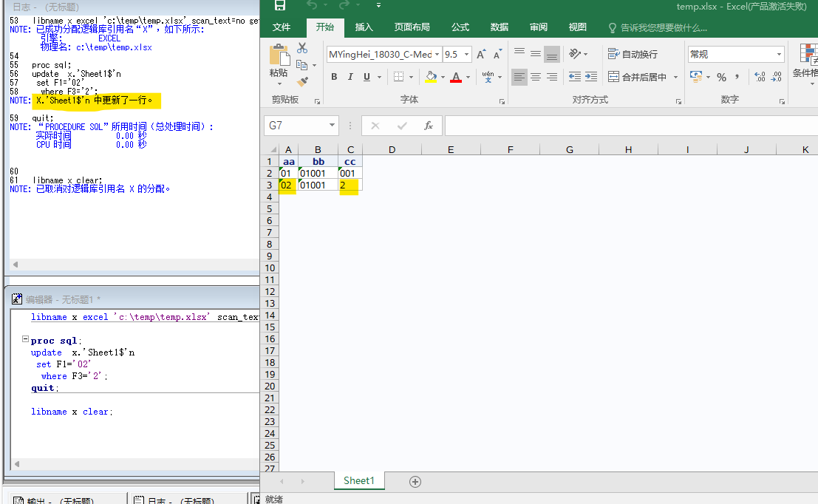818x504 pixels.
Task: Expand the number format dropdown (常规)
Action: (x=779, y=55)
